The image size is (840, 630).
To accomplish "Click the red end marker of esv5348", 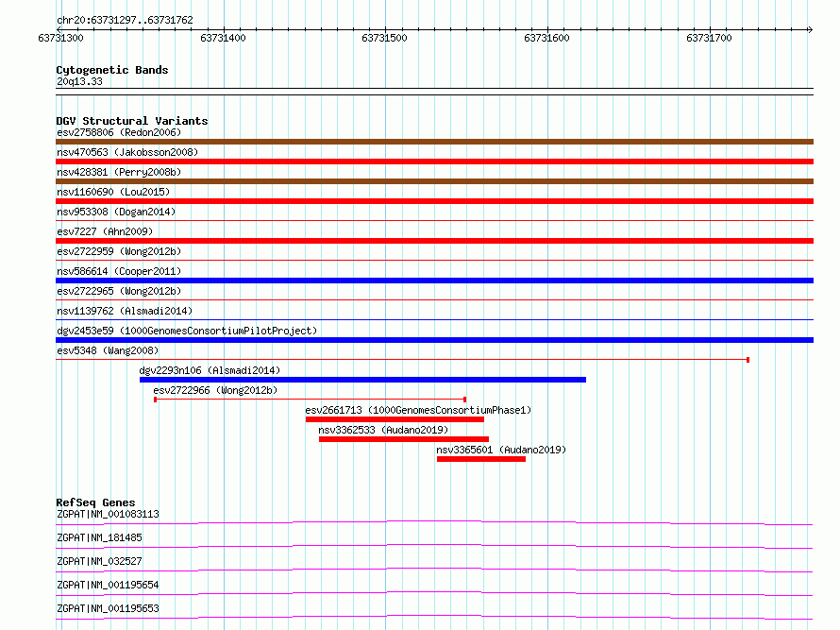I will point(748,360).
